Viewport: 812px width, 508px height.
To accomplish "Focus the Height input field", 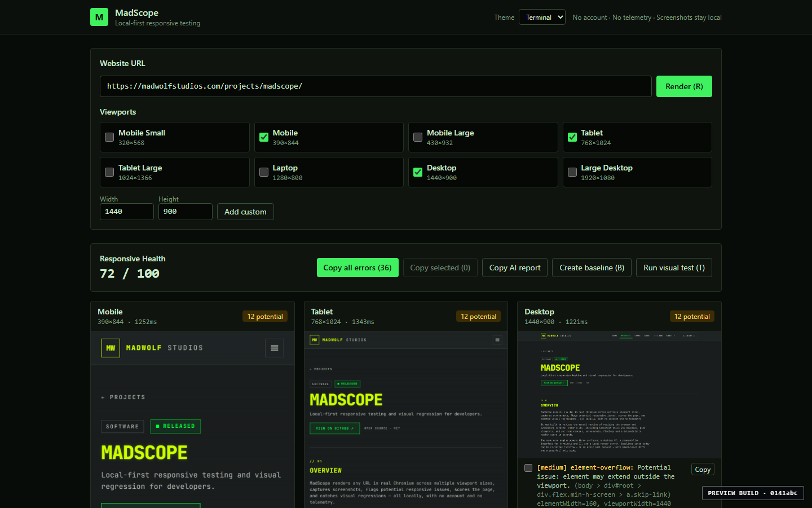I will tap(186, 212).
